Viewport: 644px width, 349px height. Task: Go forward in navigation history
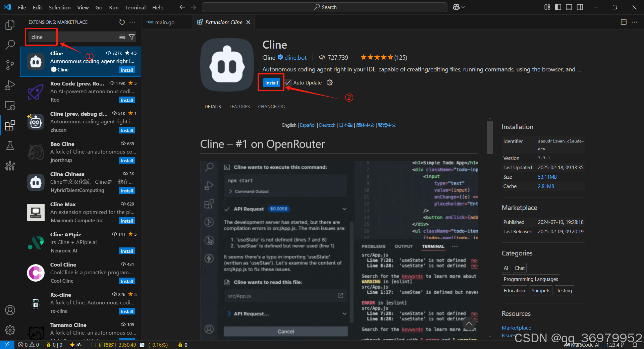click(193, 7)
